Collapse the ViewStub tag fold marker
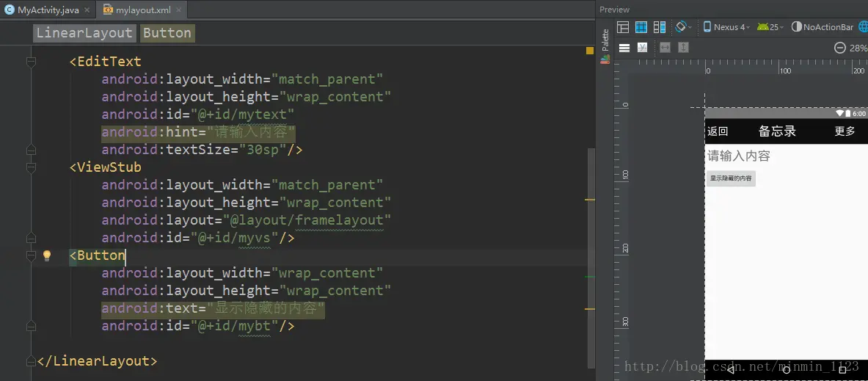This screenshot has width=868, height=381. point(31,167)
